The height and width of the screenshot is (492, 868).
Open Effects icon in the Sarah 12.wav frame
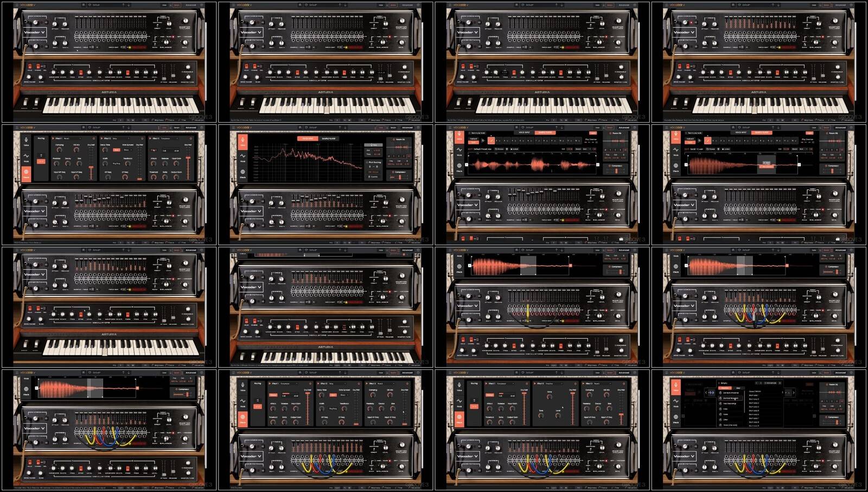tap(675, 167)
